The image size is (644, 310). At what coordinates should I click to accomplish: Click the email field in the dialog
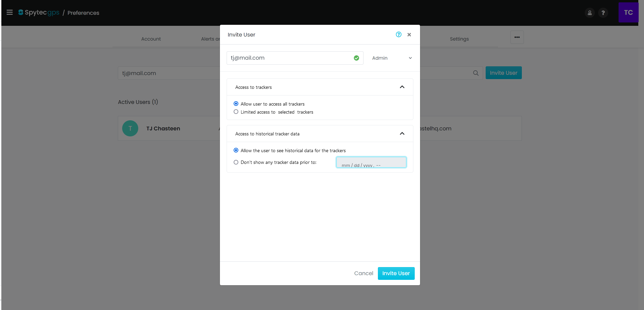tap(295, 58)
